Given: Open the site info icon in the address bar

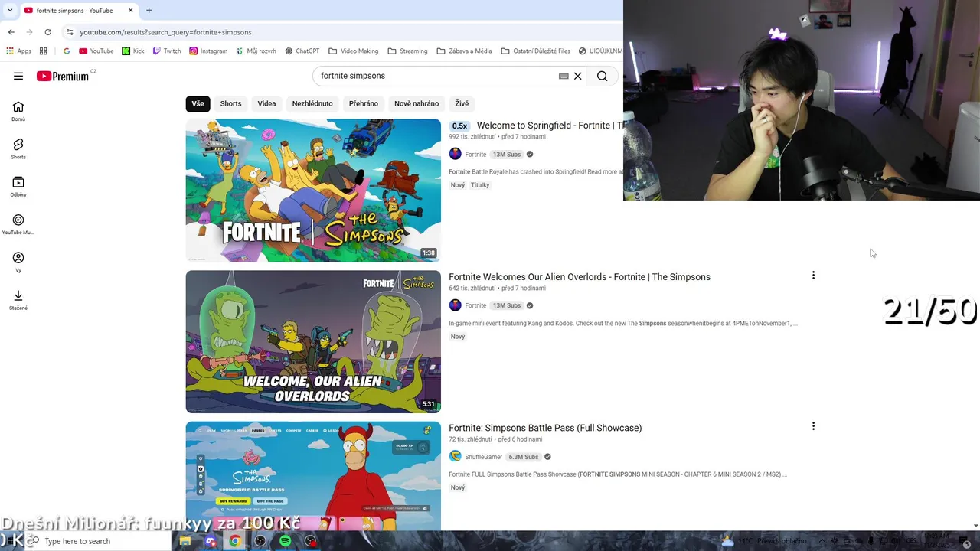Looking at the screenshot, I should coord(70,32).
